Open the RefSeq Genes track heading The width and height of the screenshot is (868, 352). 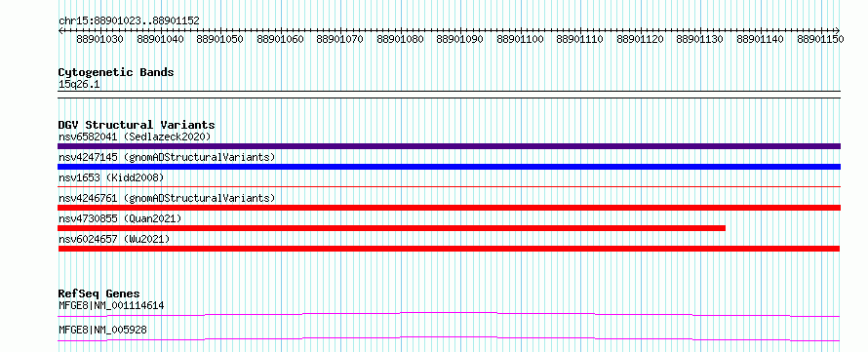(99, 293)
